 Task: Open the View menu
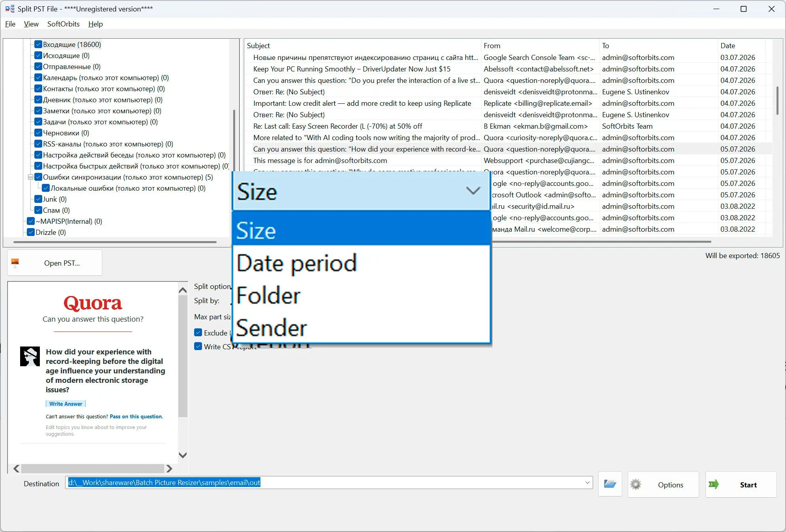point(31,24)
